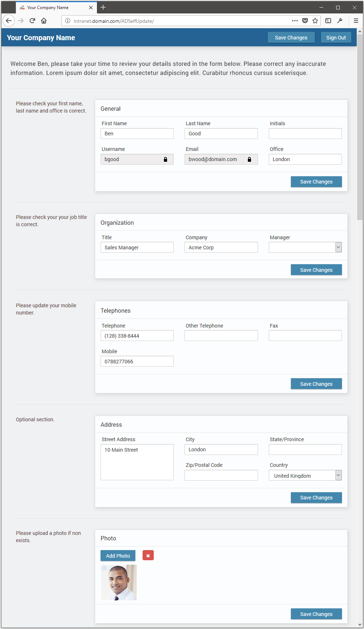Screen dimensions: 364x629
Task: Click the Initials input field
Action: [305, 134]
